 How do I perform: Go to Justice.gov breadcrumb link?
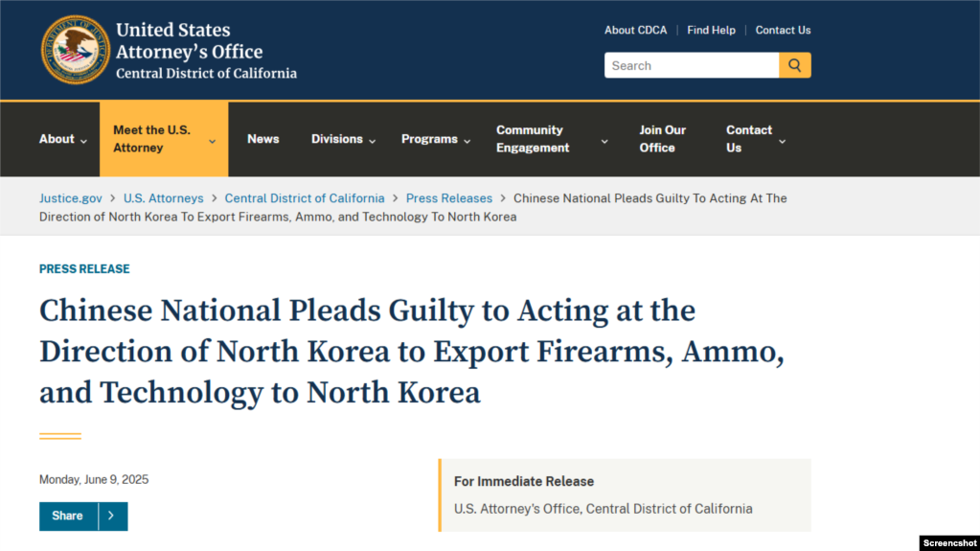(x=71, y=198)
